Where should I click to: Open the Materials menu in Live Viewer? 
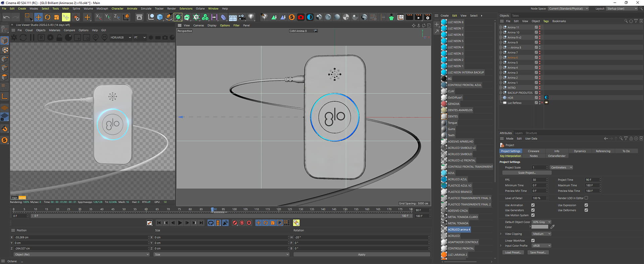[55, 30]
